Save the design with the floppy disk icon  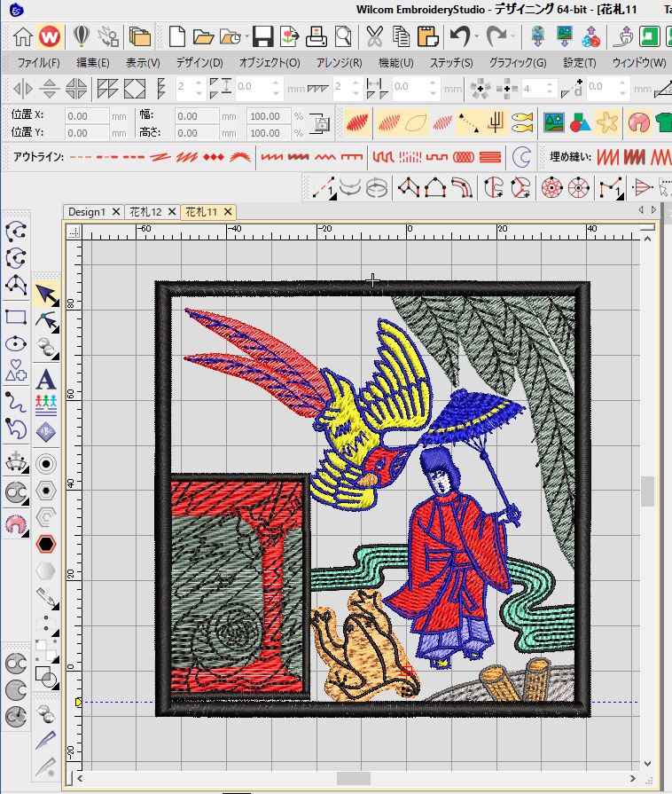tap(262, 37)
